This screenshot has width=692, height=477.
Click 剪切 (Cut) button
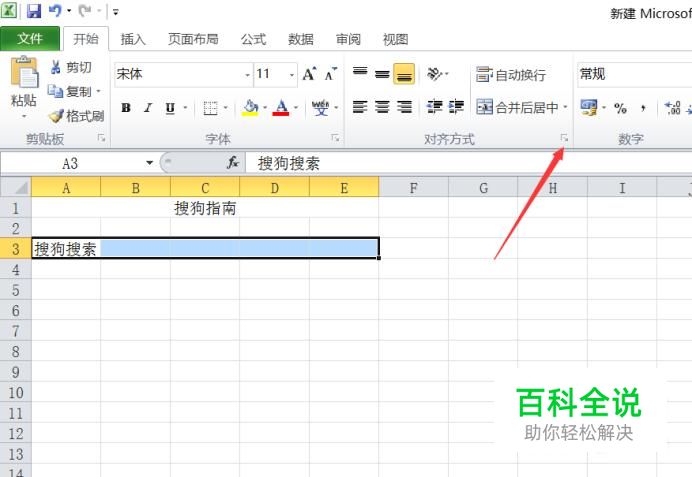(71, 67)
